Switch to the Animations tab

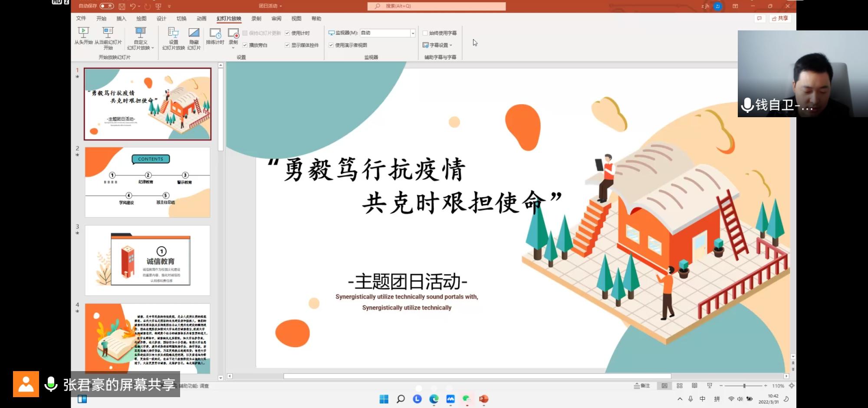(x=201, y=19)
